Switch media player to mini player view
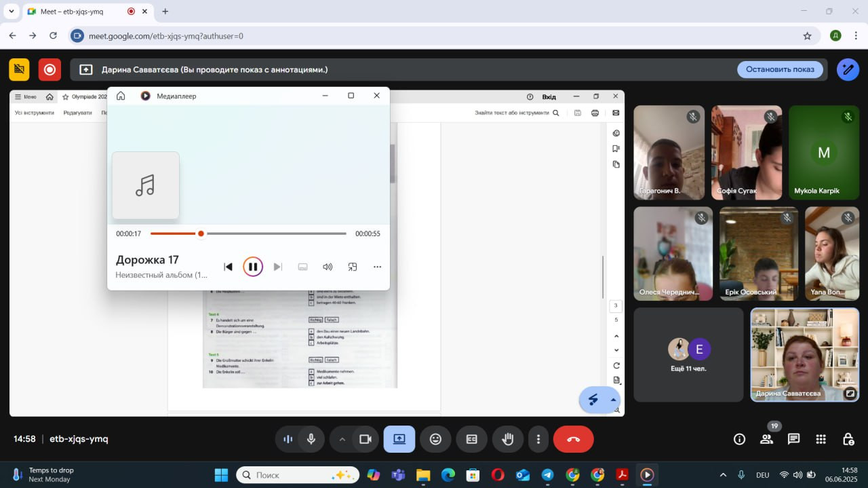868x488 pixels. click(353, 267)
